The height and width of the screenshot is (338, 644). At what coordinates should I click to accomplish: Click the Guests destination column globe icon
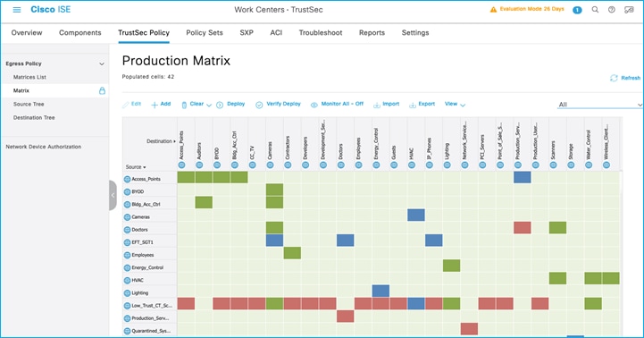point(394,165)
